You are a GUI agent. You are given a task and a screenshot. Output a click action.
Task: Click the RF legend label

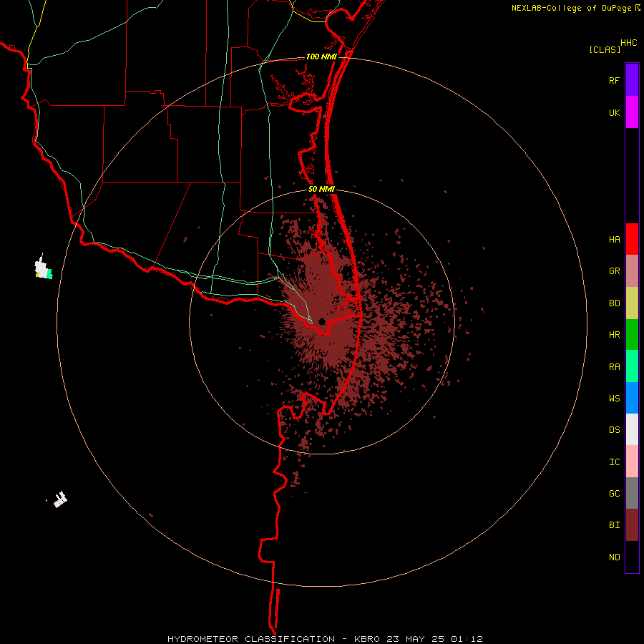[x=614, y=80]
